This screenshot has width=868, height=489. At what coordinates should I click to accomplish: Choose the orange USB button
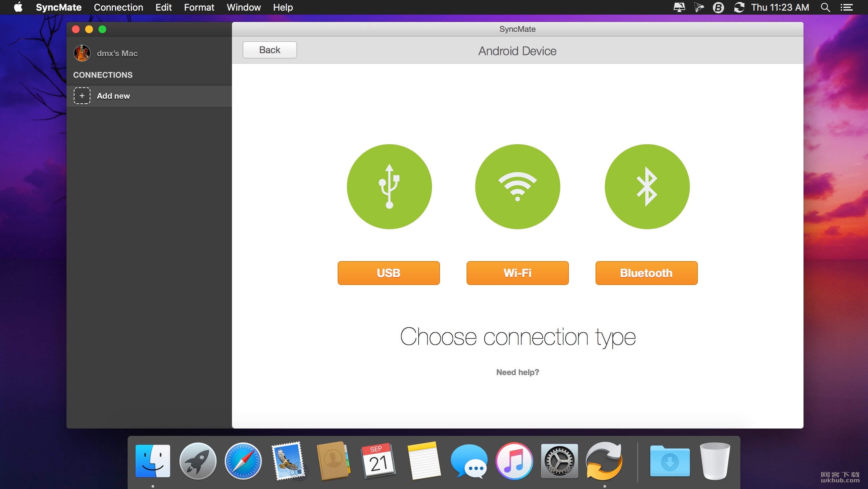[388, 273]
